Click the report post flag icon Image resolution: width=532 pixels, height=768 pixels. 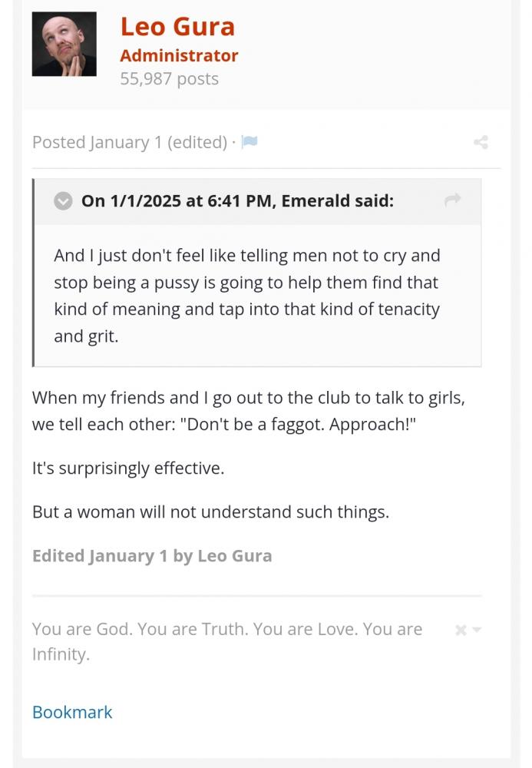click(x=249, y=142)
